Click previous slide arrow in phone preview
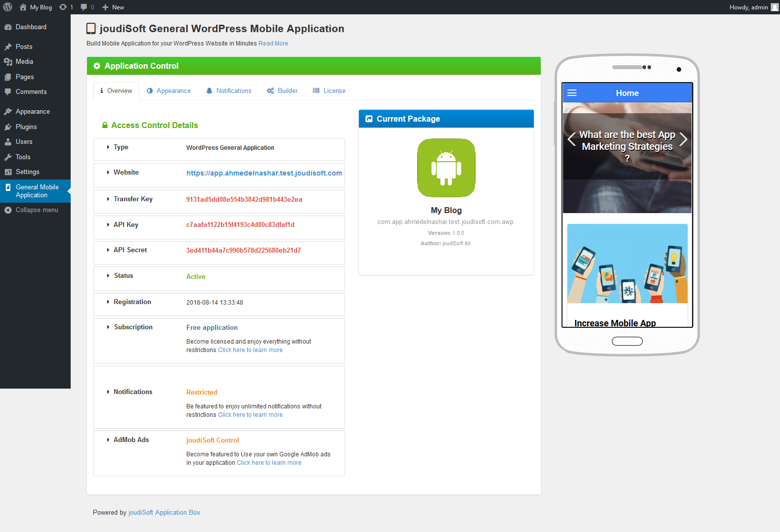This screenshot has height=532, width=780. (x=571, y=139)
